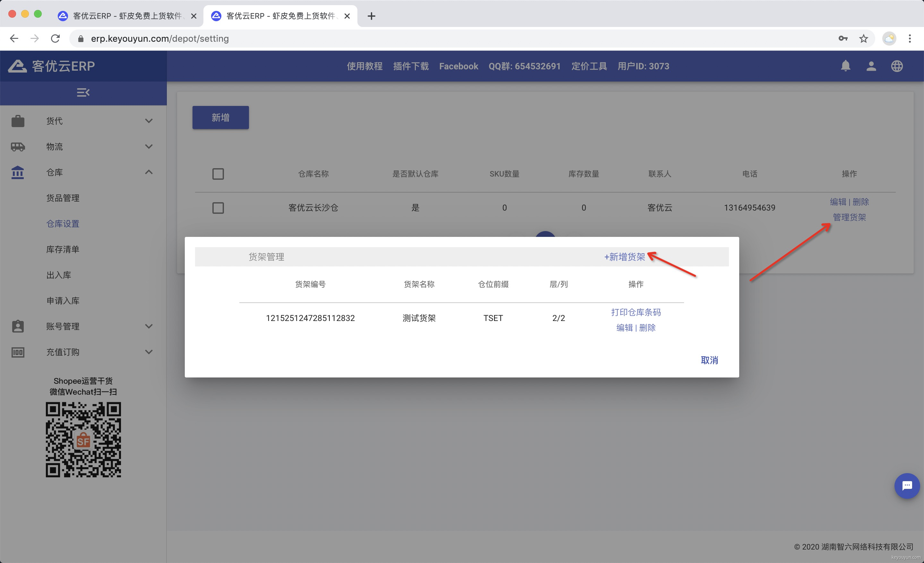Viewport: 924px width, 563px height.
Task: Bookmark page with star icon
Action: click(x=864, y=39)
